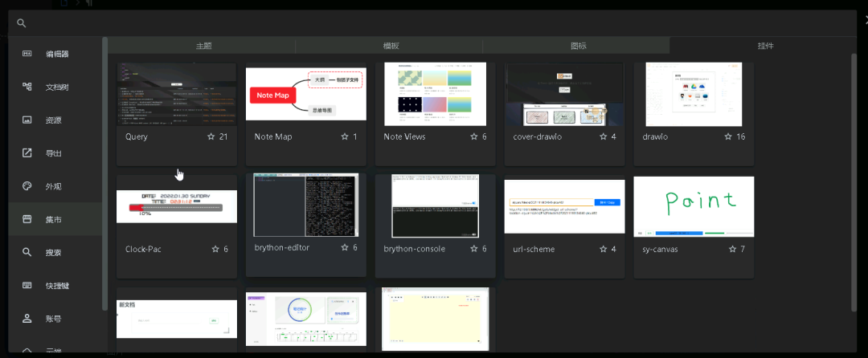
Task: Open the Note Map widget thumbnail
Action: point(306,94)
